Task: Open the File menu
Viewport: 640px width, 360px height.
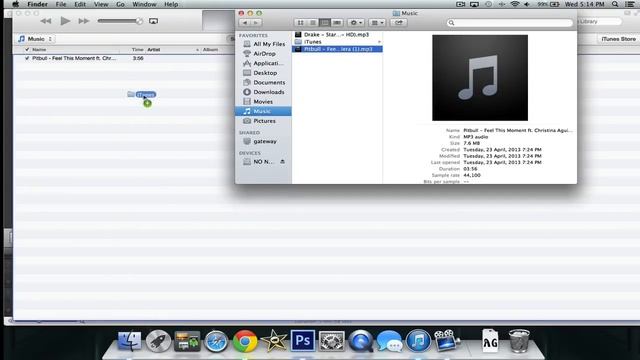Action: 61,4
